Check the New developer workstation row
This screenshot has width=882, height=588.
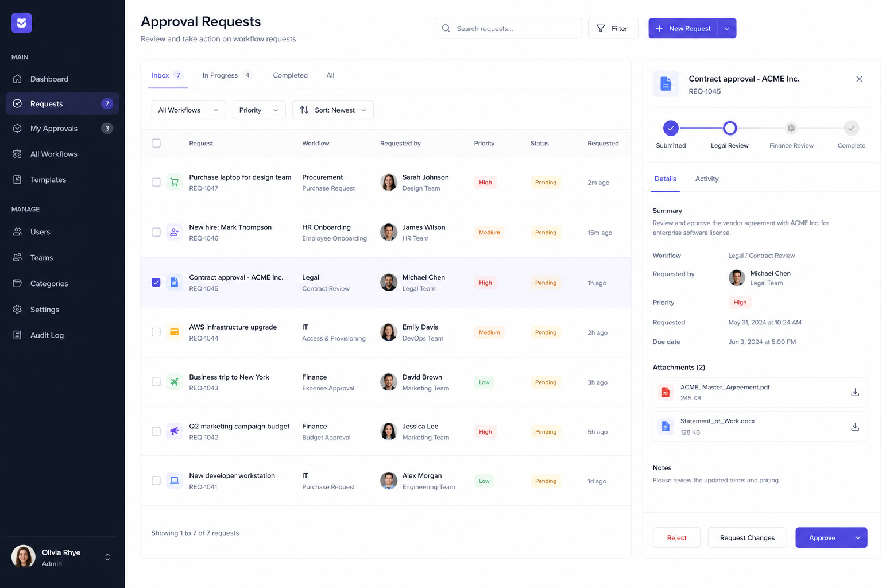pos(156,481)
